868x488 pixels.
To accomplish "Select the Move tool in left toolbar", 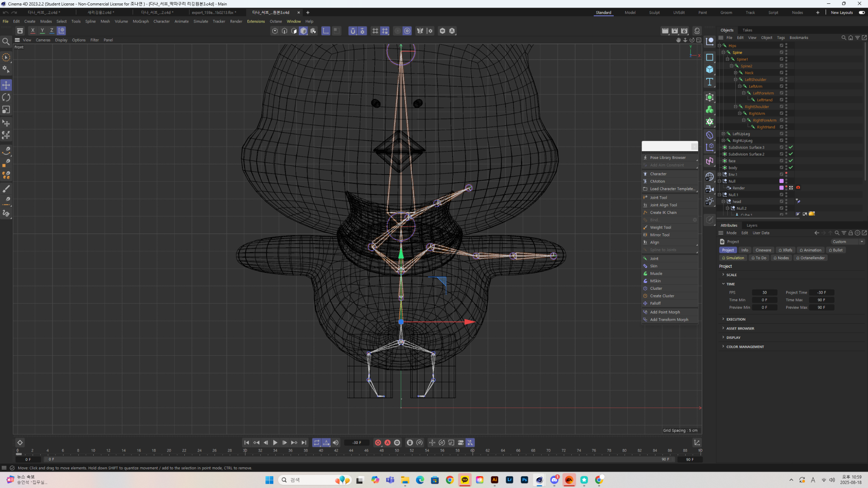I will pyautogui.click(x=6, y=85).
